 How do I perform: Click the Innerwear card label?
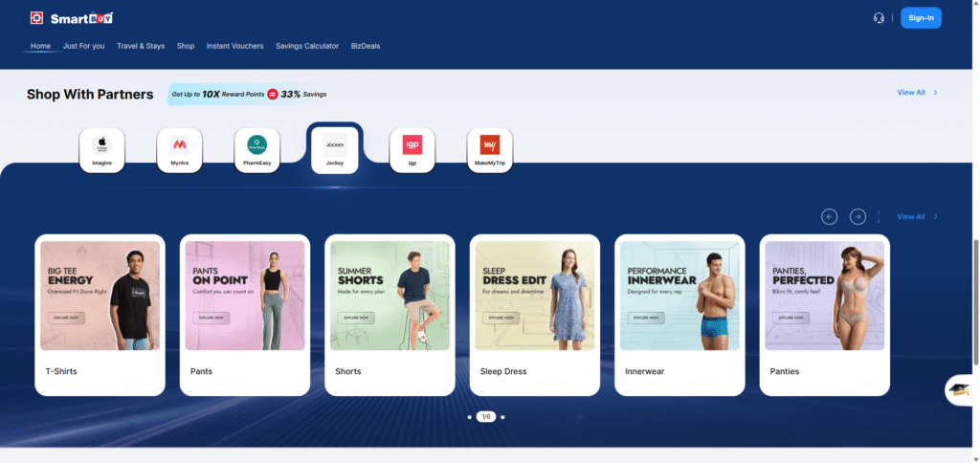click(x=644, y=371)
